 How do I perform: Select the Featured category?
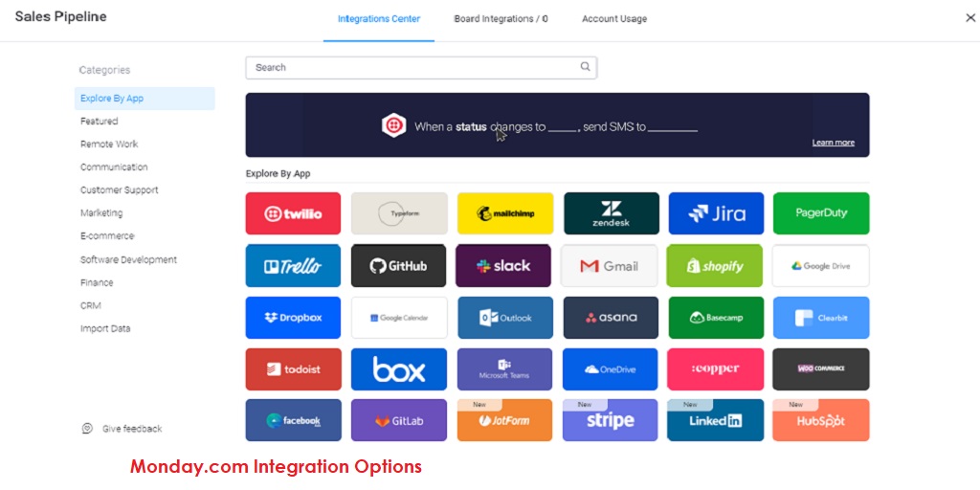[100, 122]
